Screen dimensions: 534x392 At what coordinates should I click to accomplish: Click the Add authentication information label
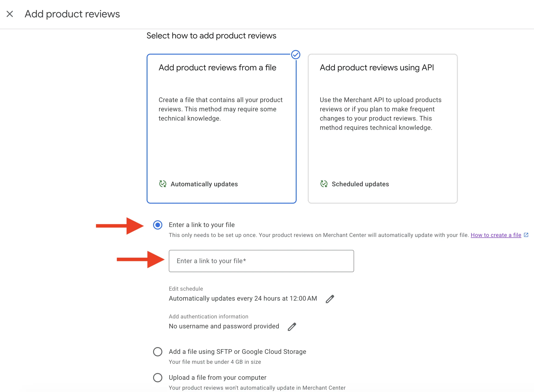pyautogui.click(x=208, y=317)
